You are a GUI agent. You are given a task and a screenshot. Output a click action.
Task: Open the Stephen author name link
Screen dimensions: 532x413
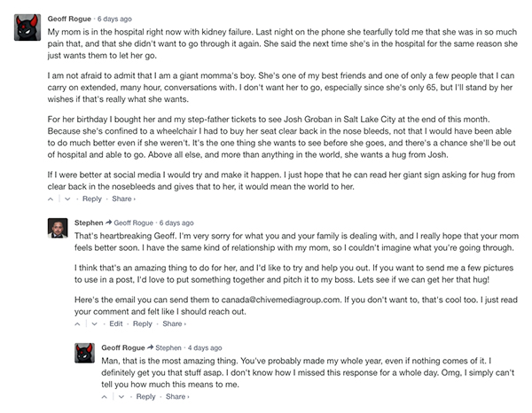click(89, 222)
